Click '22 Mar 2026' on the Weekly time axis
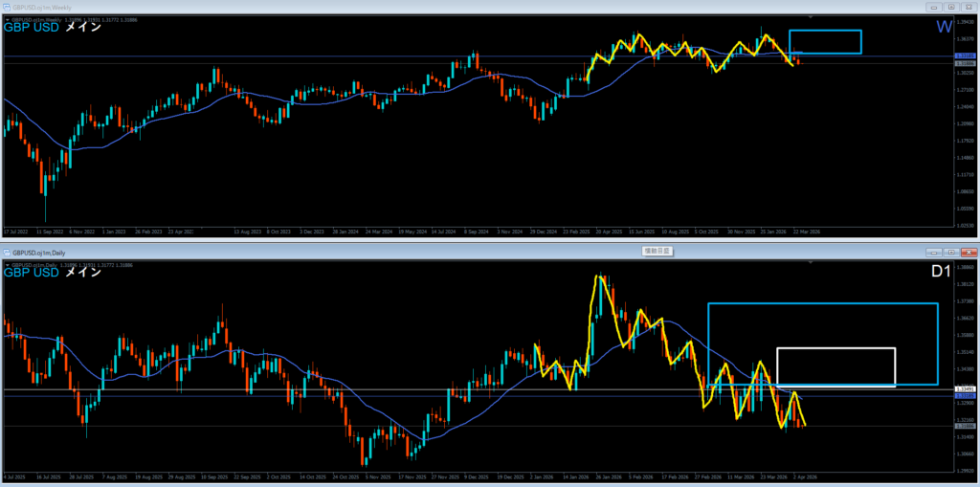Viewport: 980px width, 487px height. click(807, 231)
